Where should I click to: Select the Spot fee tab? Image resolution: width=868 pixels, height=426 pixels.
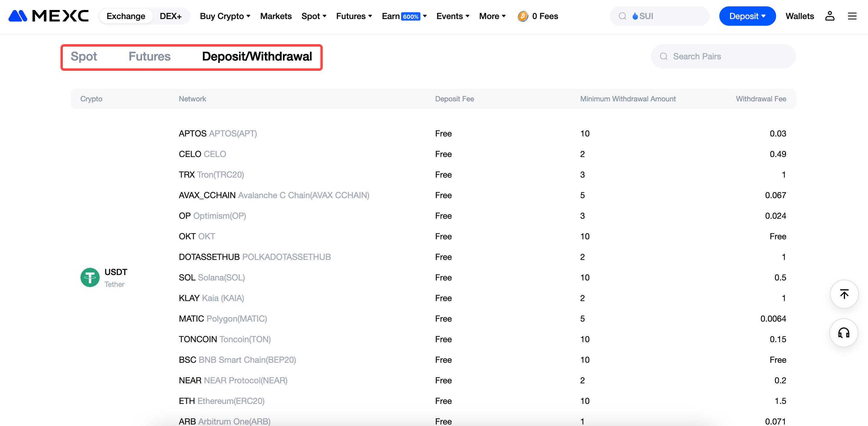click(83, 56)
